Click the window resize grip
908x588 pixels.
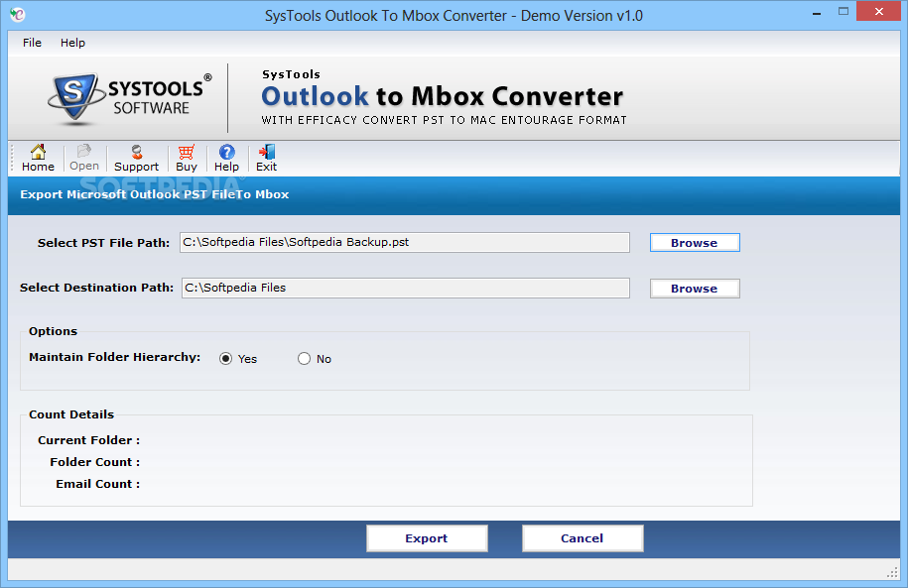pyautogui.click(x=892, y=572)
